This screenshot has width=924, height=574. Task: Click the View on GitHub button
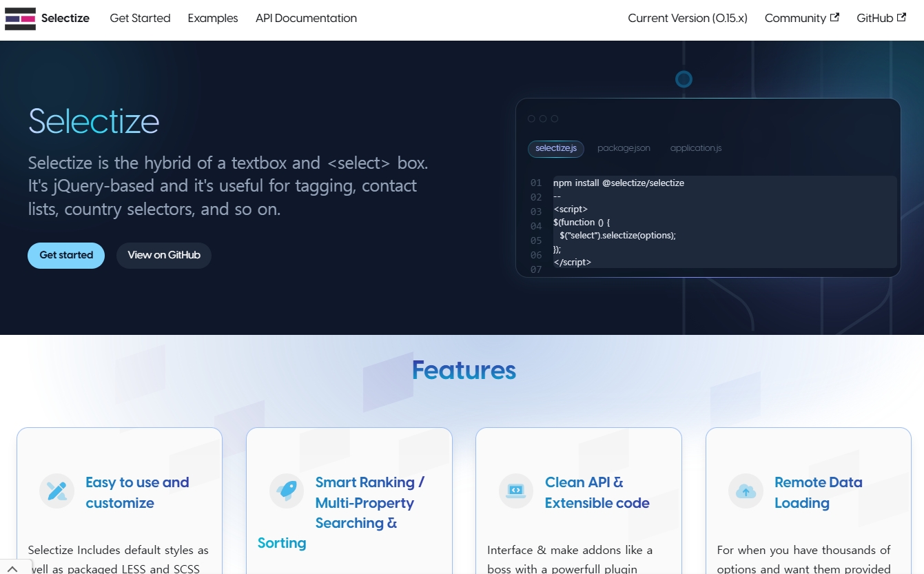[x=164, y=255]
